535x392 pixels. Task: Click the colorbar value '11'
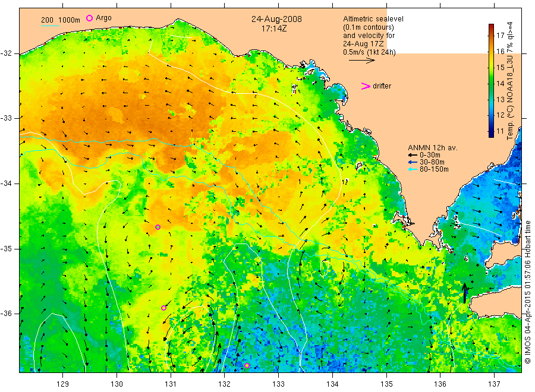pyautogui.click(x=500, y=131)
